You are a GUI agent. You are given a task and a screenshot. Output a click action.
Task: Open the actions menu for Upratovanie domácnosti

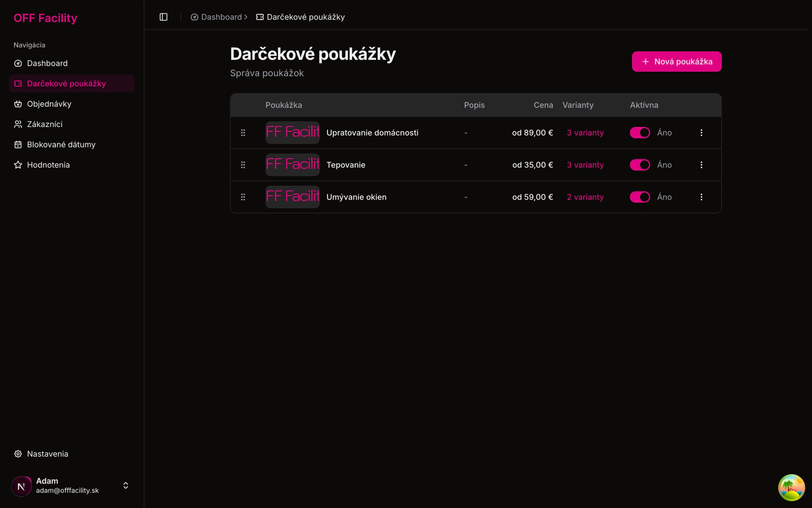(701, 133)
